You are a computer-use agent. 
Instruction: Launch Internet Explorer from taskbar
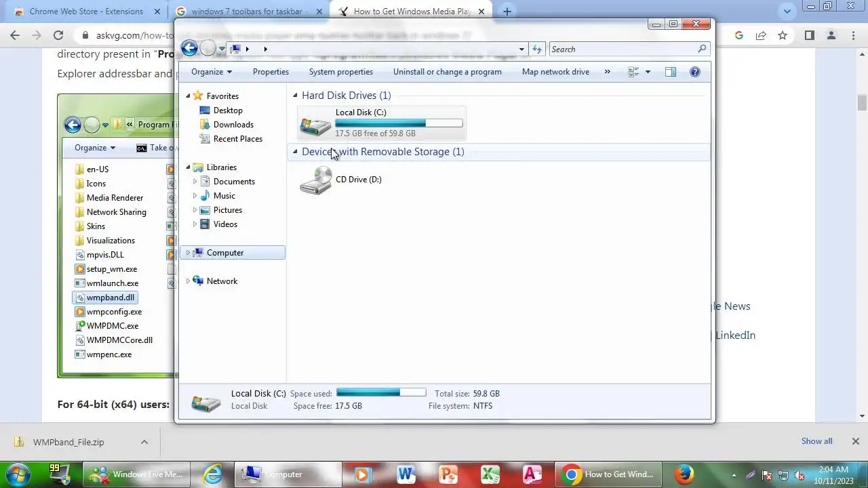(213, 474)
